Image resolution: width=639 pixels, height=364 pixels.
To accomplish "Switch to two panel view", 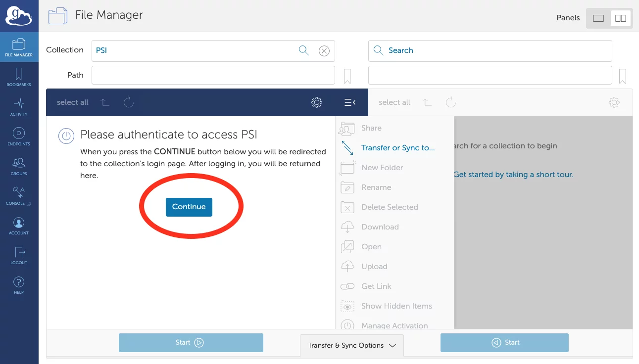I will (x=620, y=18).
